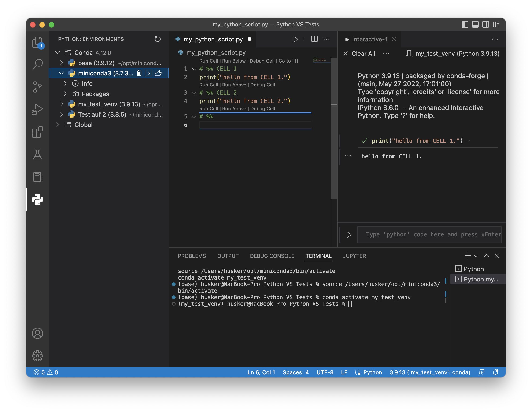Click the interactive code input field
The width and height of the screenshot is (532, 412).
click(429, 235)
